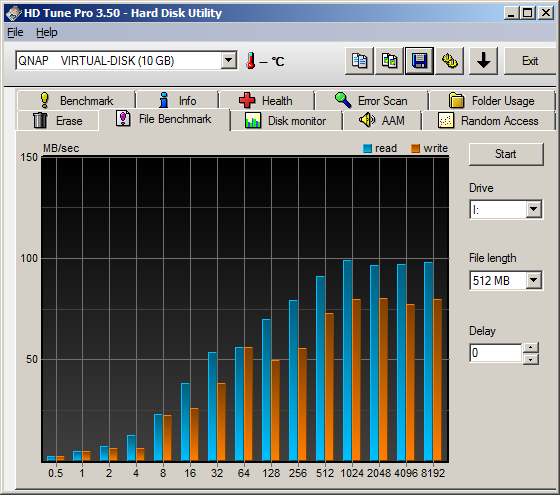Increase the Delay value with up stepper
560x495 pixels.
pyautogui.click(x=531, y=348)
